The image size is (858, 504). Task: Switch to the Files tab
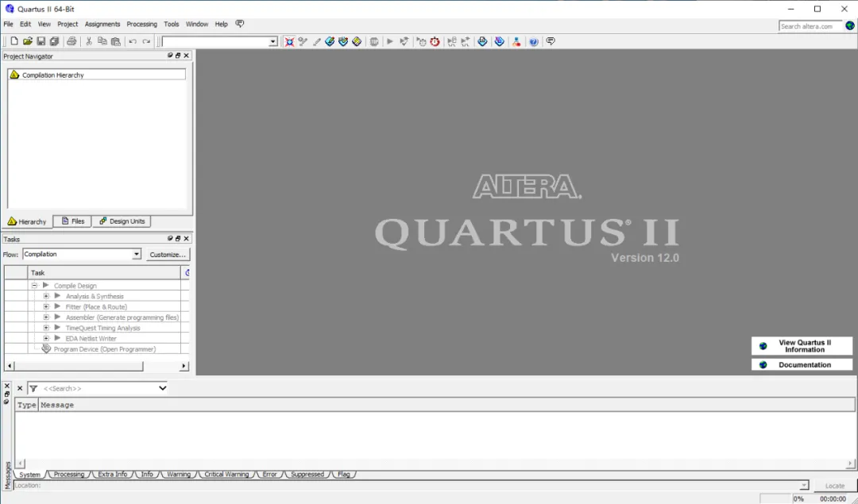[x=73, y=221]
